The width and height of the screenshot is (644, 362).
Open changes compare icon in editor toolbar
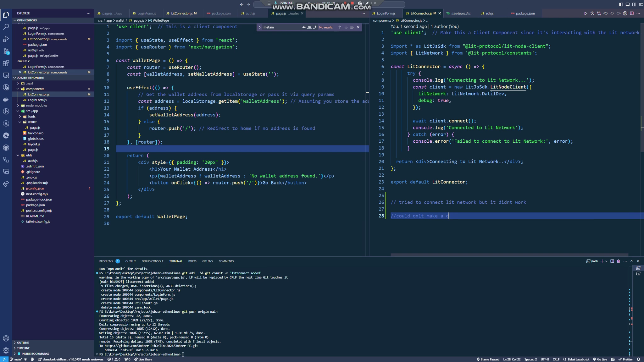pyautogui.click(x=599, y=14)
